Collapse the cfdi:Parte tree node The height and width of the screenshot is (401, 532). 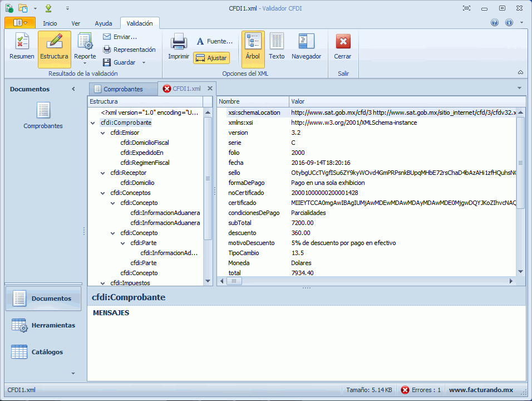point(122,243)
